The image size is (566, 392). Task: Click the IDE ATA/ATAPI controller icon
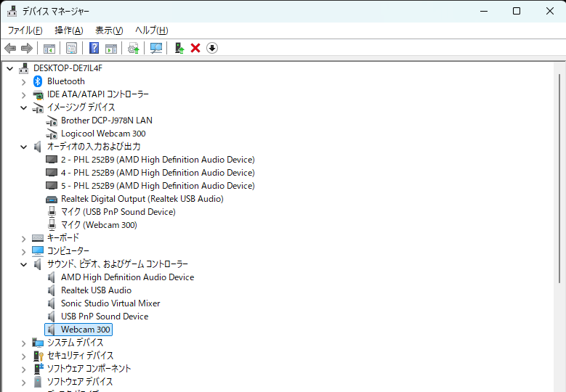click(38, 94)
